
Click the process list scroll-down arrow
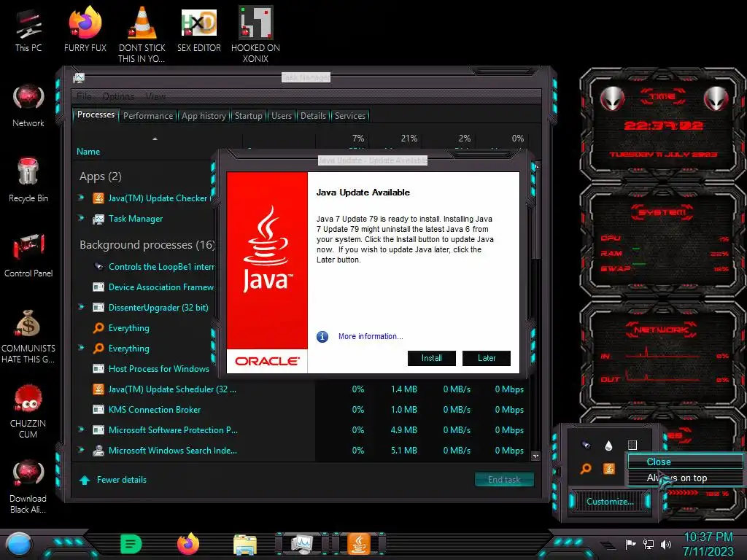click(535, 456)
